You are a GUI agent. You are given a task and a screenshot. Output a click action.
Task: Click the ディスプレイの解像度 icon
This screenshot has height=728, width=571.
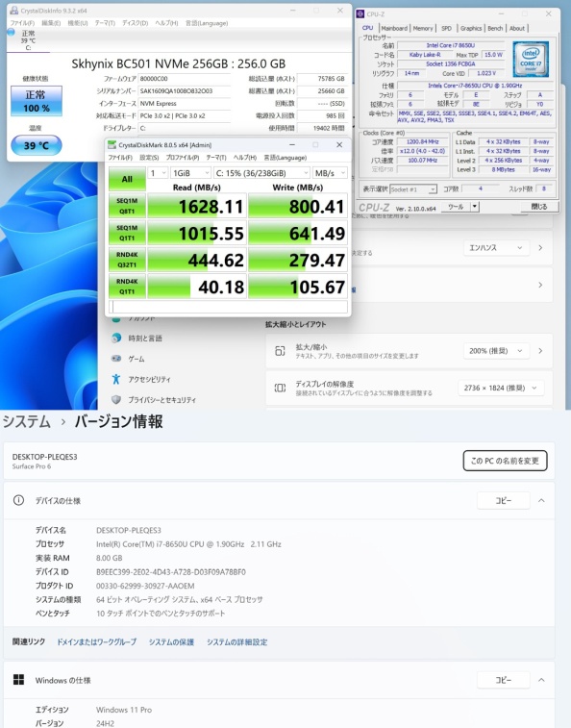tap(280, 388)
